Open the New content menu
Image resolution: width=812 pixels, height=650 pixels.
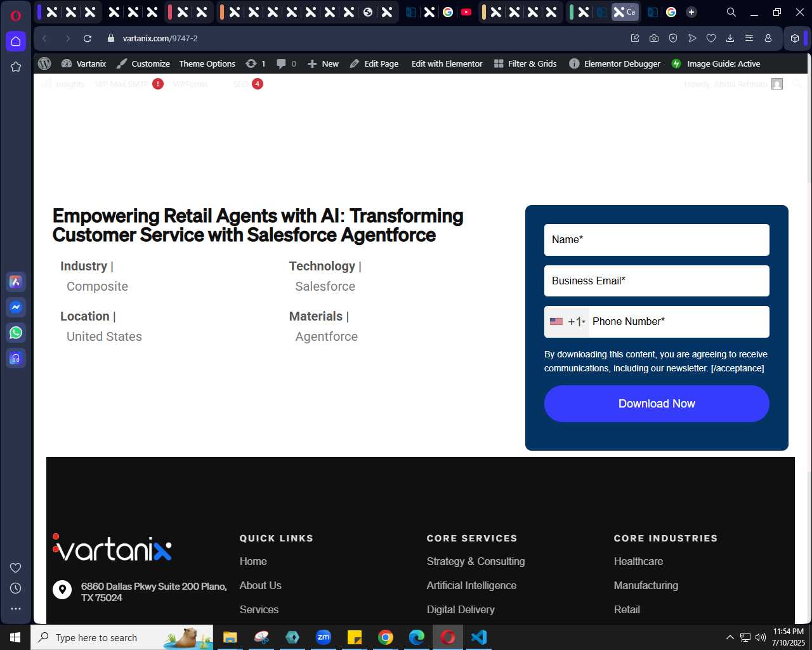(x=323, y=63)
